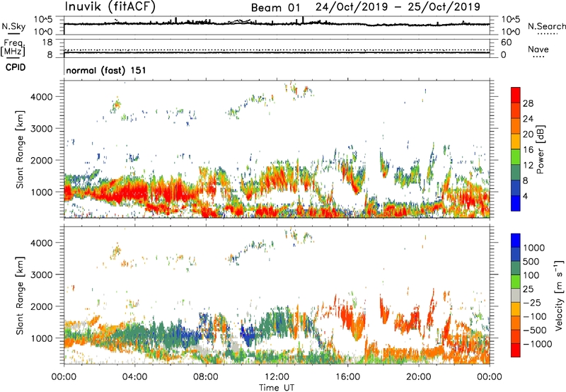Click the 'normal (fast) 151' mode text
This screenshot has height=392, width=566.
106,70
